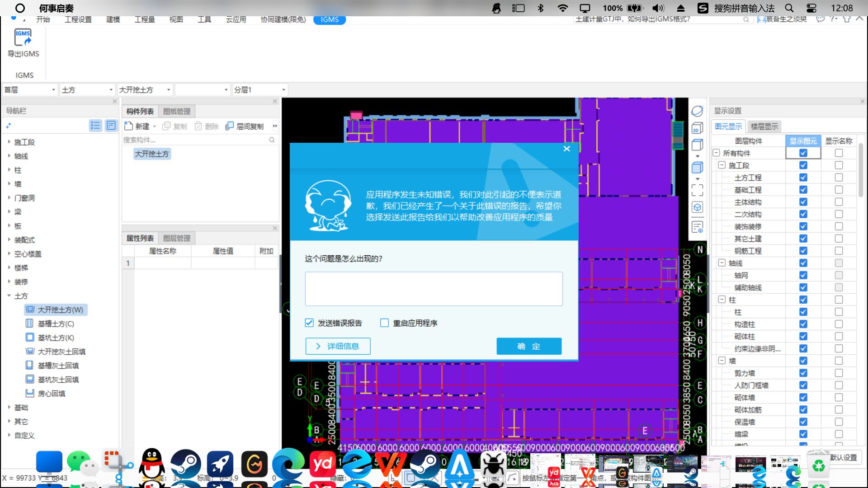Select 房心回填 item

coord(46,394)
